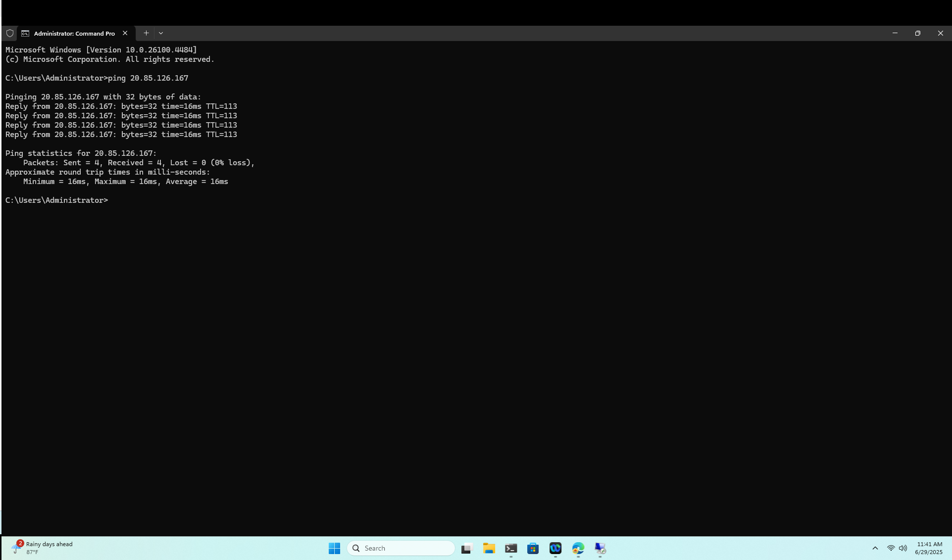The image size is (952, 560).
Task: Restore down the terminal window
Action: click(918, 33)
